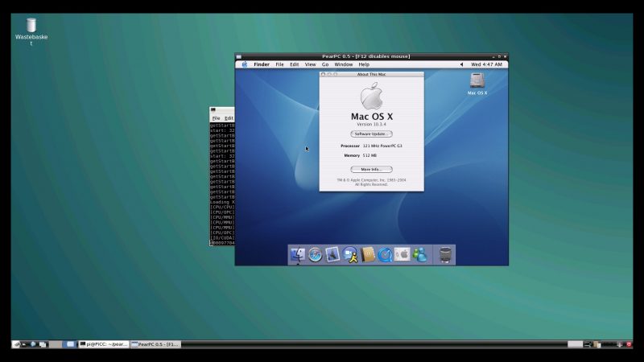Launch iChat from the dock
Screen dimensions: 644x362
coord(350,255)
